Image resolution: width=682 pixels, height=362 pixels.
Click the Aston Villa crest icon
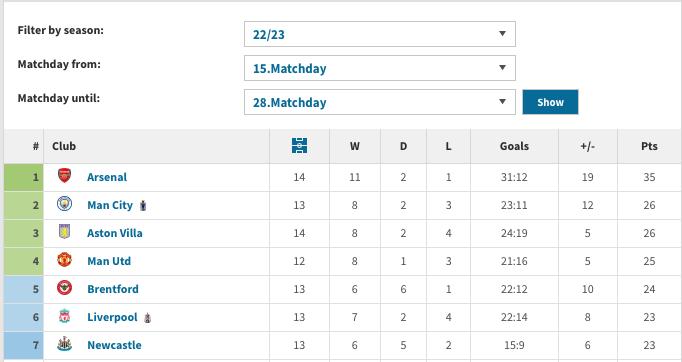point(64,232)
